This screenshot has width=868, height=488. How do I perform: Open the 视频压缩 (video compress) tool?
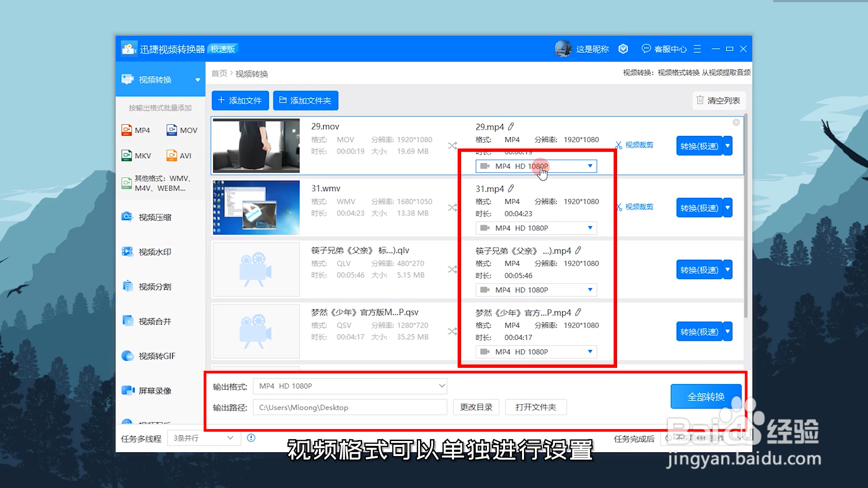pyautogui.click(x=154, y=217)
